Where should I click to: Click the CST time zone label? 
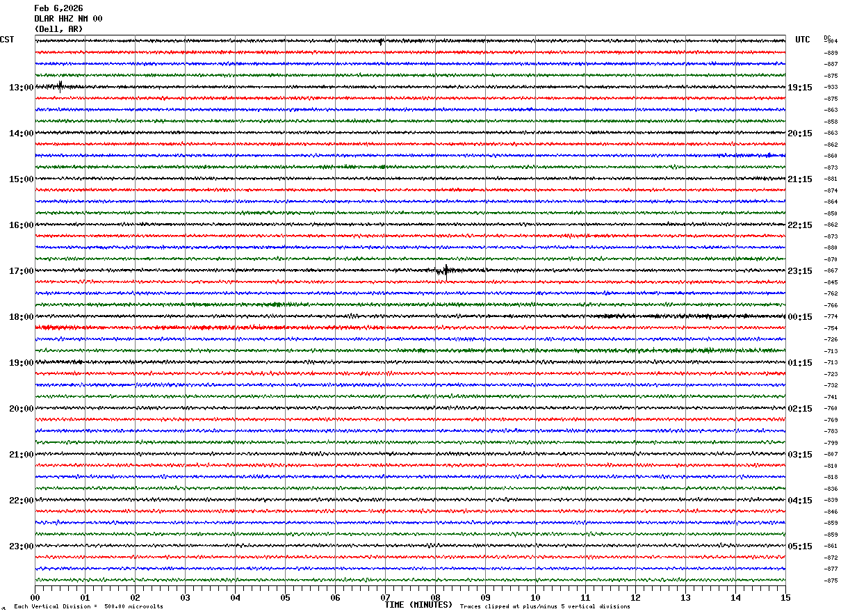[x=7, y=40]
